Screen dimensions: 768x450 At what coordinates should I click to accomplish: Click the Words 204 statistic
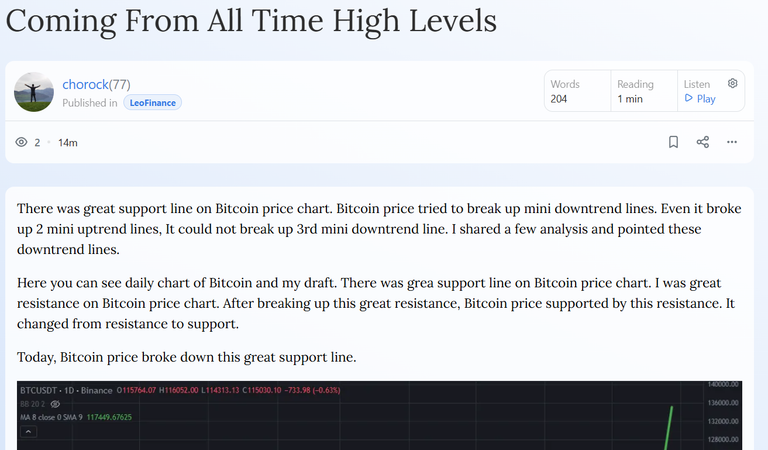pyautogui.click(x=565, y=91)
